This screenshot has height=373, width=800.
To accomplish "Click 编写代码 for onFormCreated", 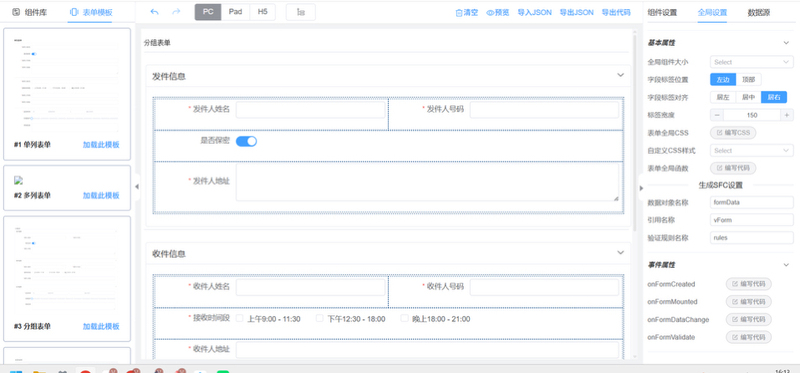I will (748, 284).
